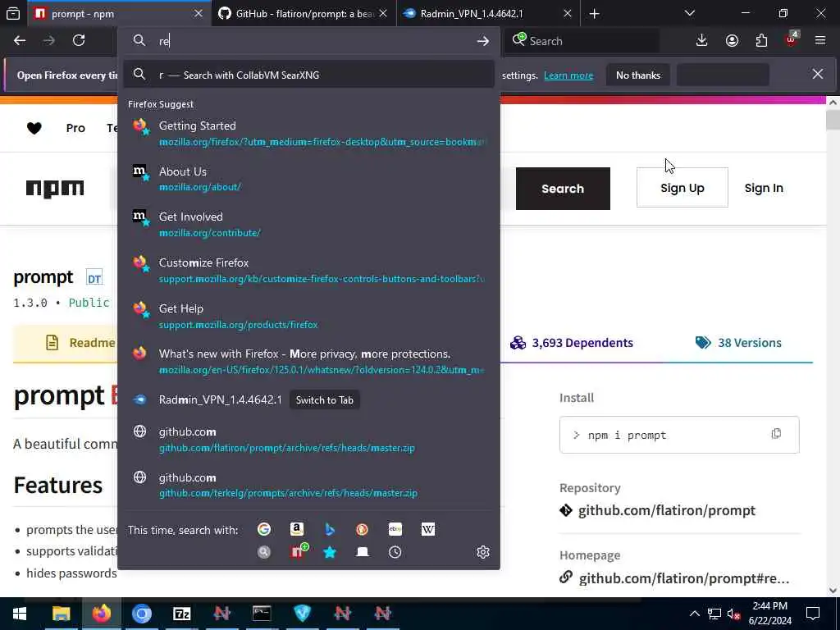Select the Customize Firefox suggestion
Image resolution: width=840 pixels, height=630 pixels.
[x=309, y=270]
